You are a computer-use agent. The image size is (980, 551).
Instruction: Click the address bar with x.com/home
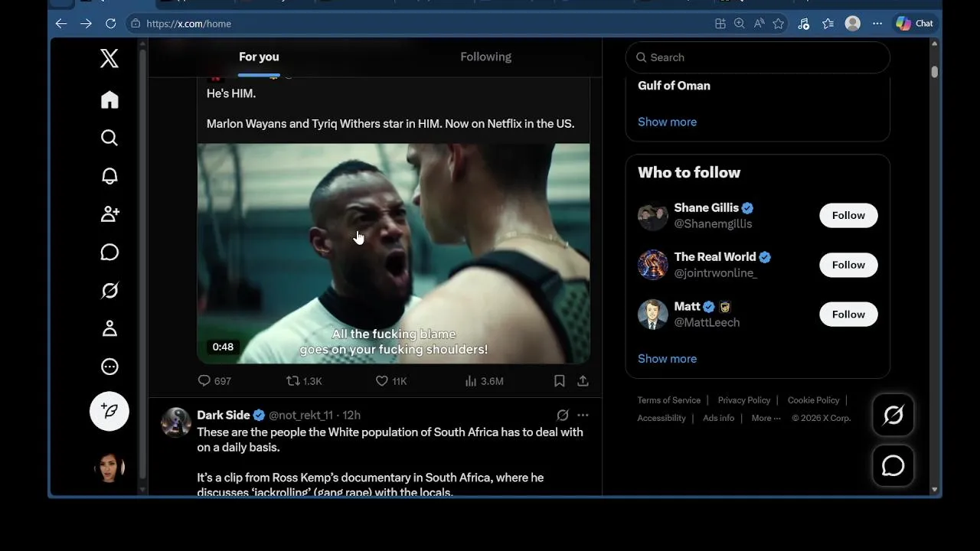click(x=417, y=24)
